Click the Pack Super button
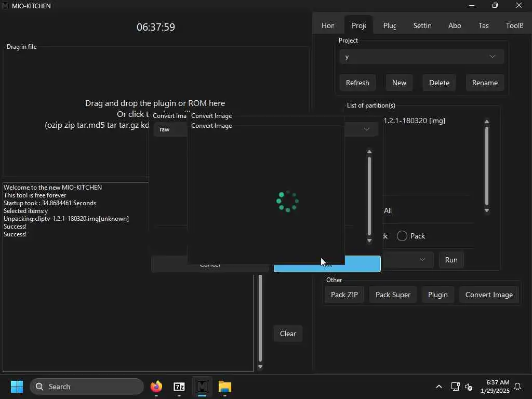This screenshot has height=399, width=532. pos(393,295)
